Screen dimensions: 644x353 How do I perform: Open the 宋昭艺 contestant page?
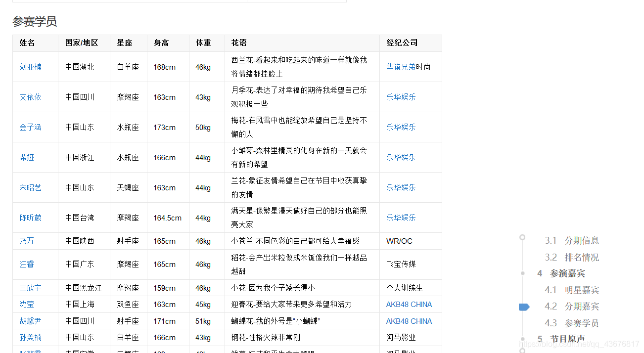coord(31,187)
